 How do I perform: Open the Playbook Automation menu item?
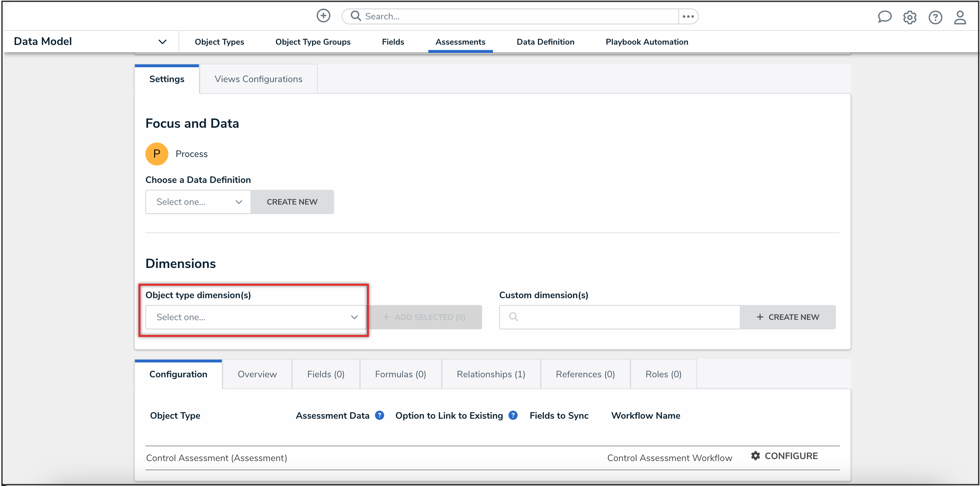(x=647, y=42)
